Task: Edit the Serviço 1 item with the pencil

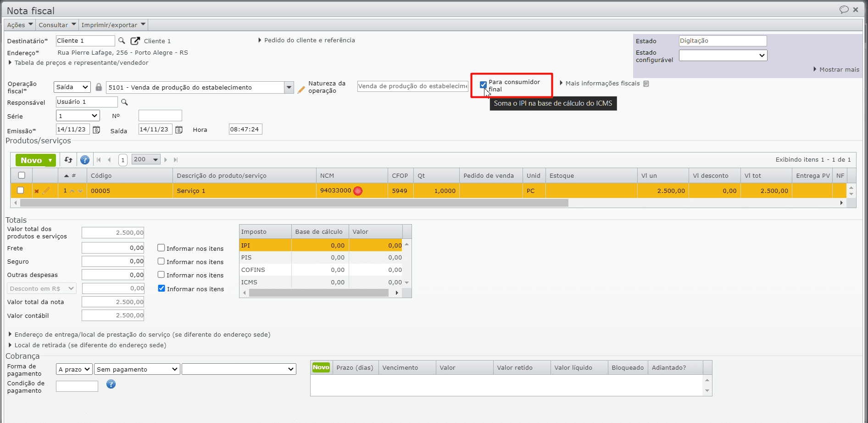Action: 46,190
